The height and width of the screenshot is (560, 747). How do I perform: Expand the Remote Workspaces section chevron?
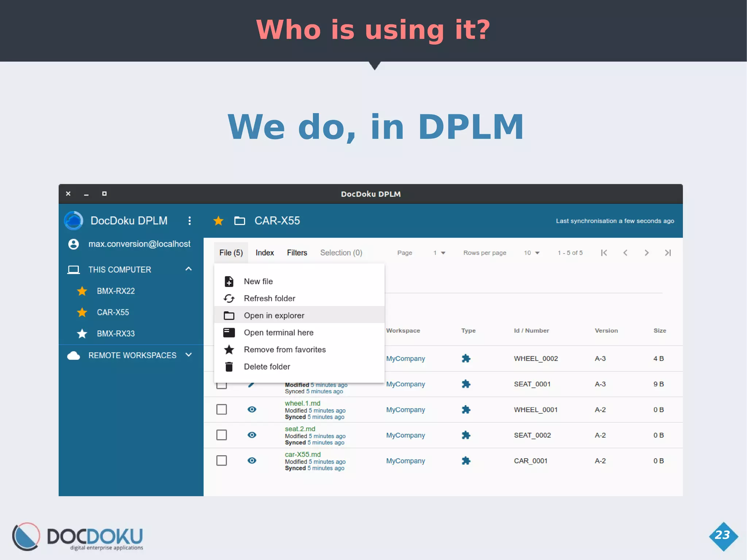tap(189, 355)
